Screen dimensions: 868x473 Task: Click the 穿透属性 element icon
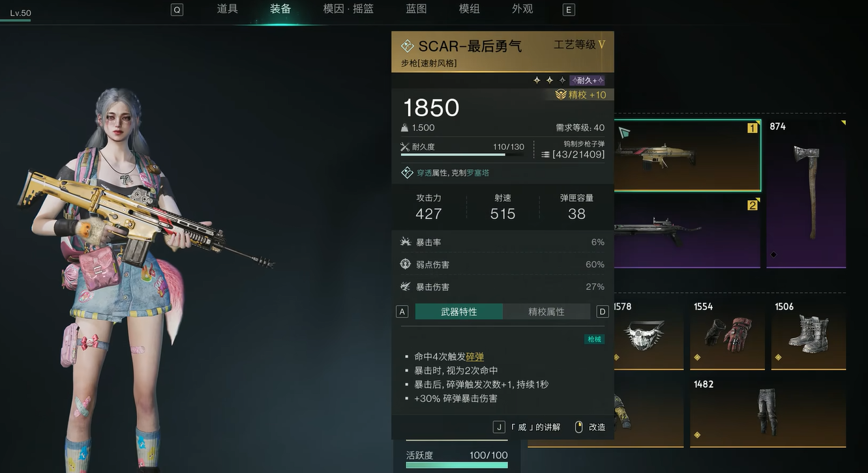pos(406,173)
